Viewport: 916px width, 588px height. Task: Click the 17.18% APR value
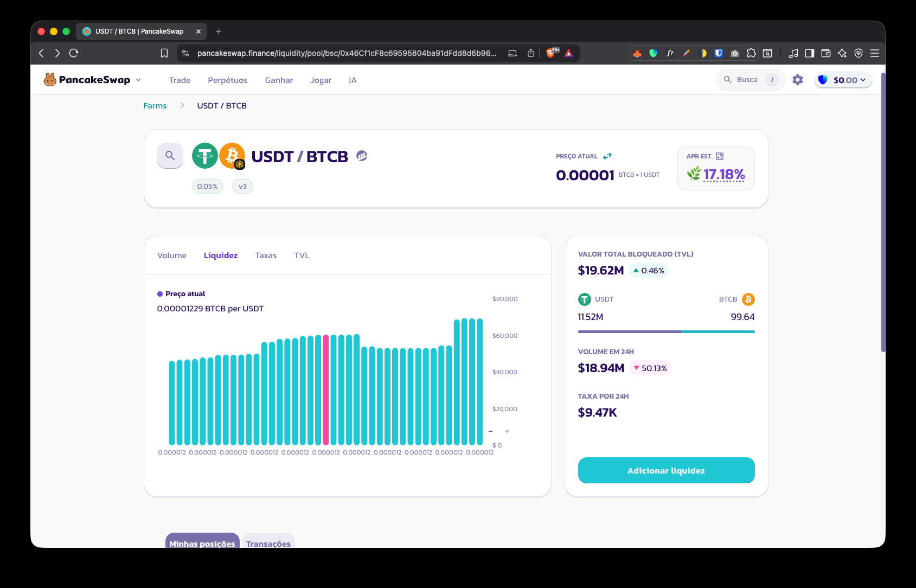[725, 174]
